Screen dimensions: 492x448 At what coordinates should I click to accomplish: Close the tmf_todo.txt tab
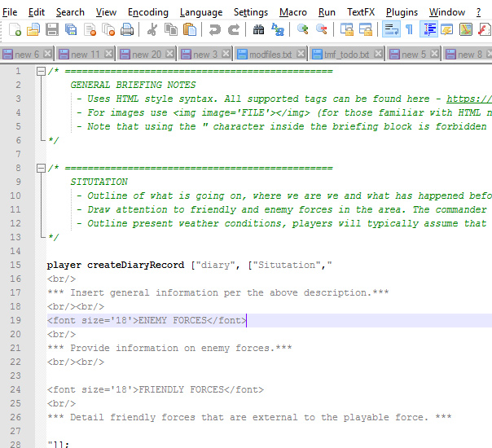tap(378, 54)
